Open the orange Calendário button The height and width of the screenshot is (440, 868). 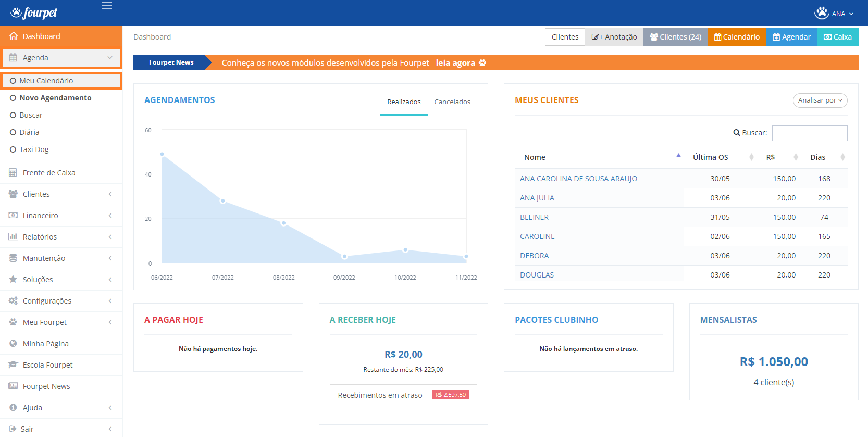[x=737, y=37]
